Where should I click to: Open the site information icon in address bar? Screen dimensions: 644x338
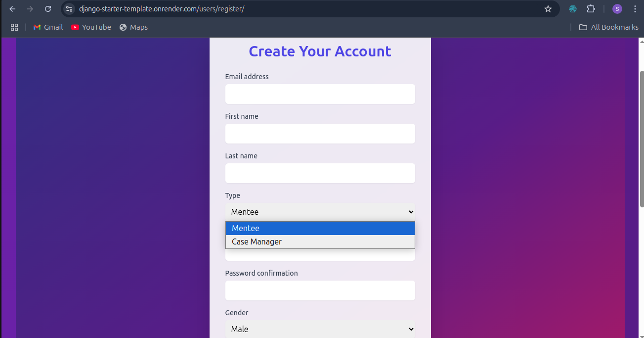69,9
